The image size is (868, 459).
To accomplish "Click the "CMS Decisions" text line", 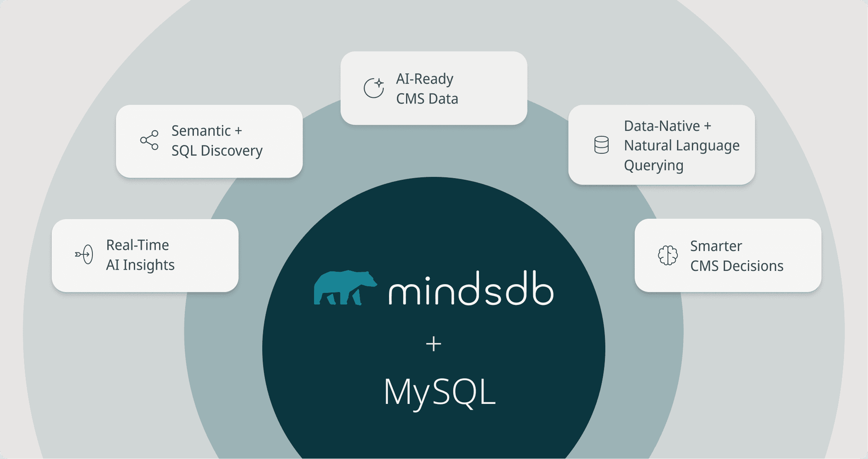I will pyautogui.click(x=736, y=266).
